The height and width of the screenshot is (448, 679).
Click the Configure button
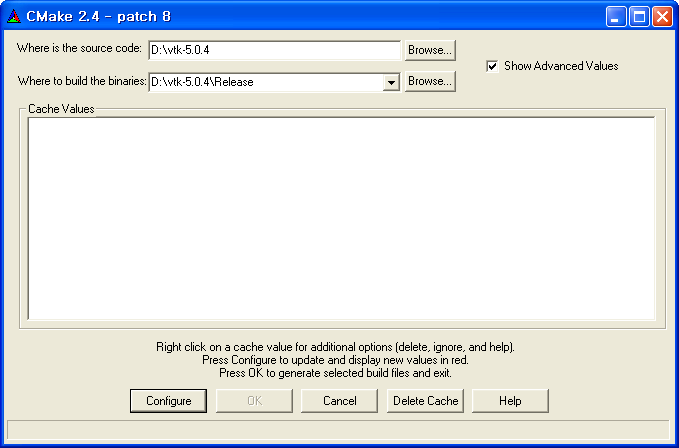tap(168, 401)
